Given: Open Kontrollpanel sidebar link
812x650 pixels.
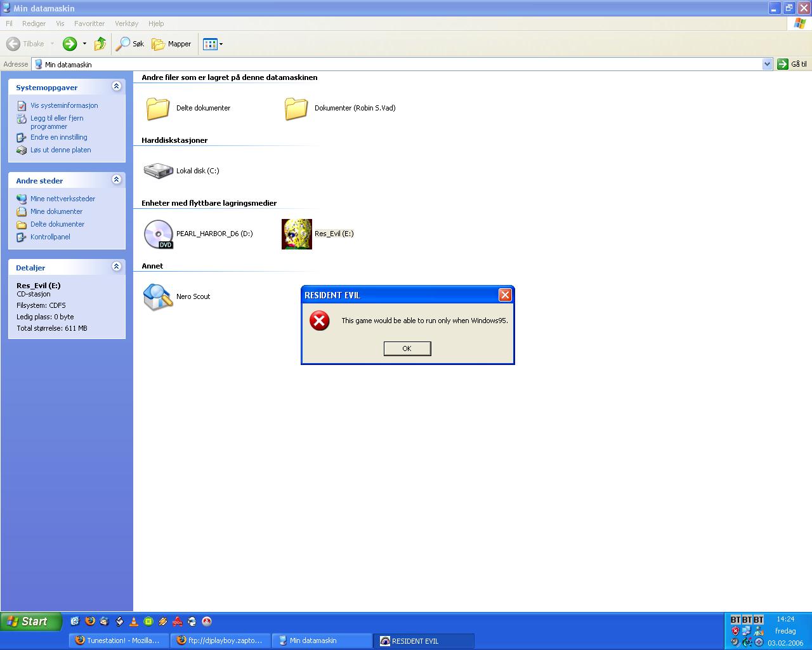Looking at the screenshot, I should 50,237.
